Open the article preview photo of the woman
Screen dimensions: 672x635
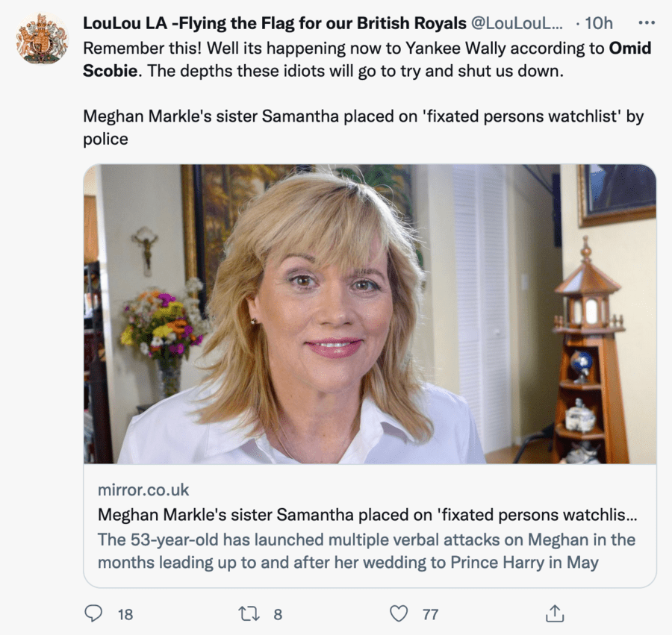[370, 313]
